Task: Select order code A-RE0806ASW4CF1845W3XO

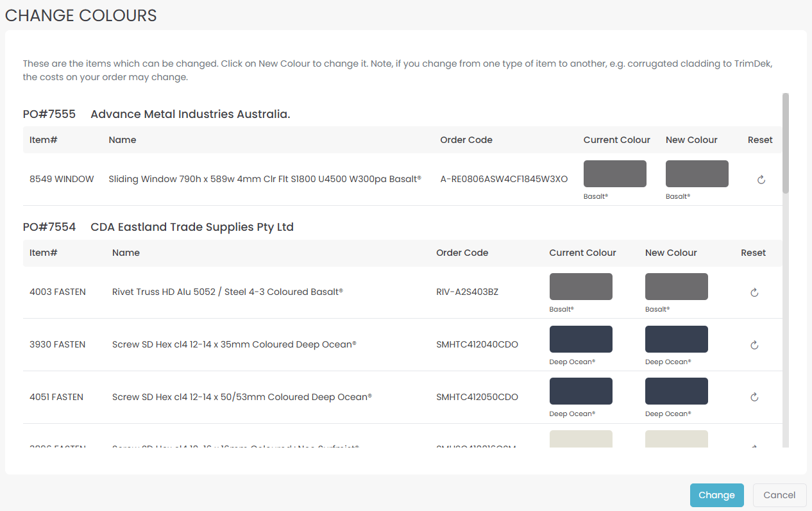Action: (x=503, y=179)
